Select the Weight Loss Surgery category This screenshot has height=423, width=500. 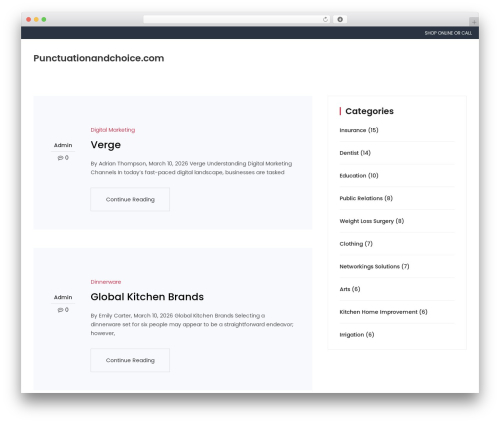(x=372, y=221)
